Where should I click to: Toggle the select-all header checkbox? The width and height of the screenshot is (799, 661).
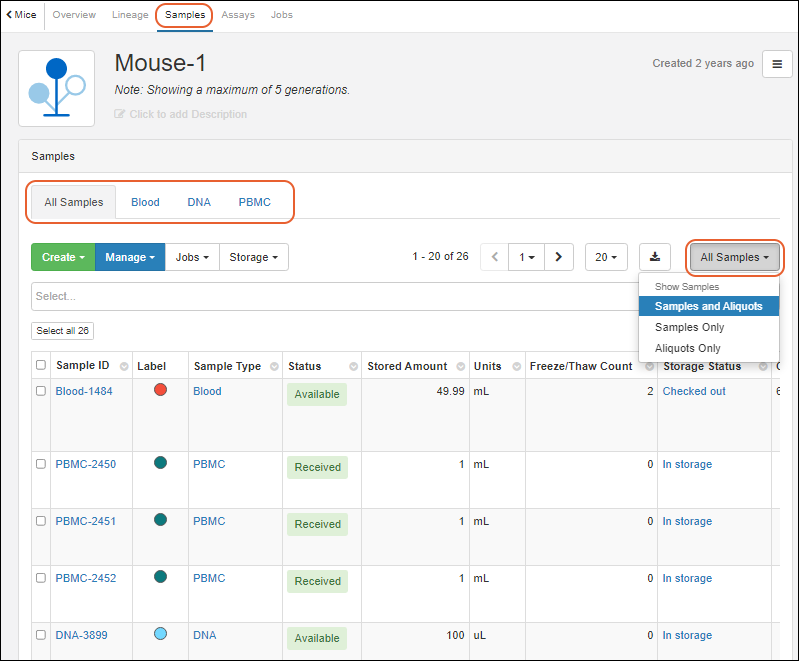click(x=41, y=366)
